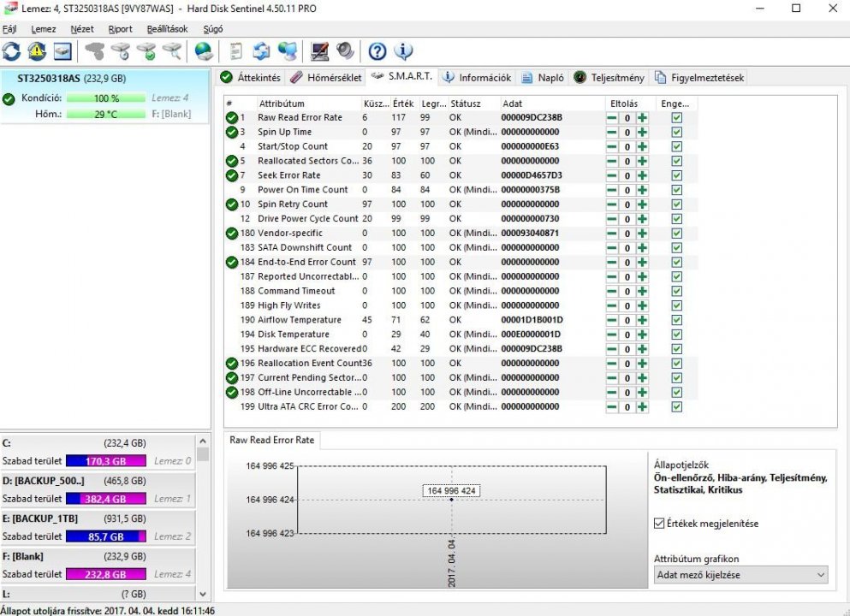Click minus offset button for Raw Read Error Rate

coord(612,117)
